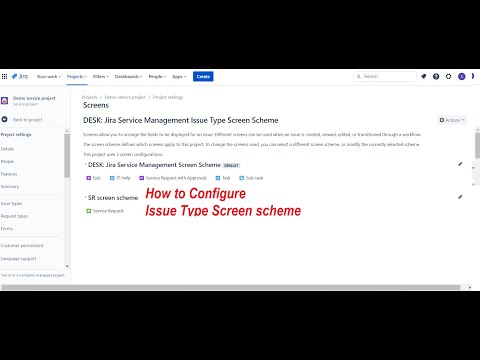Open Language support settings
Viewport: 480px width, 360px height.
click(18, 258)
